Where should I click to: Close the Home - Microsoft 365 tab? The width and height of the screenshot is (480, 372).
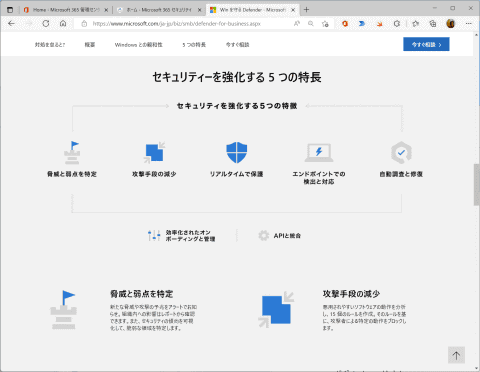[106, 10]
